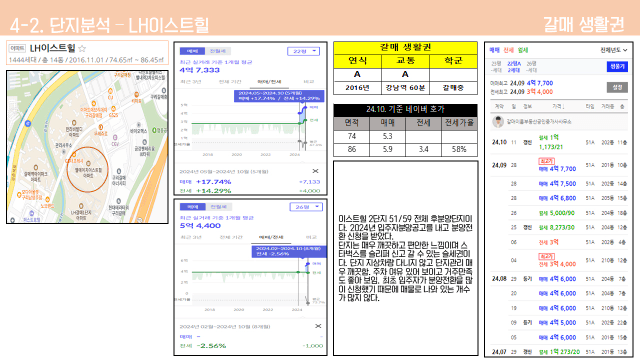Screen dimensions: 640x360
Task: Click the 매매 4억 5,000 transaction row
Action: (x=559, y=323)
